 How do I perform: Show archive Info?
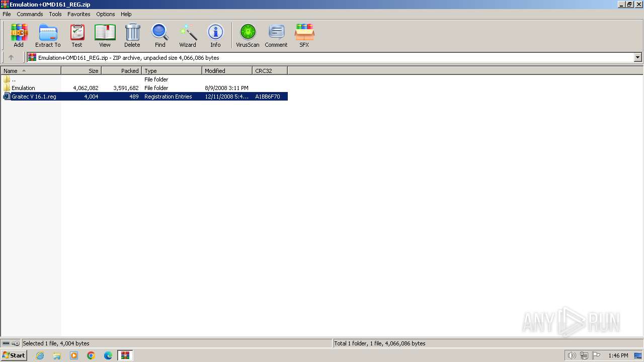[x=215, y=36]
